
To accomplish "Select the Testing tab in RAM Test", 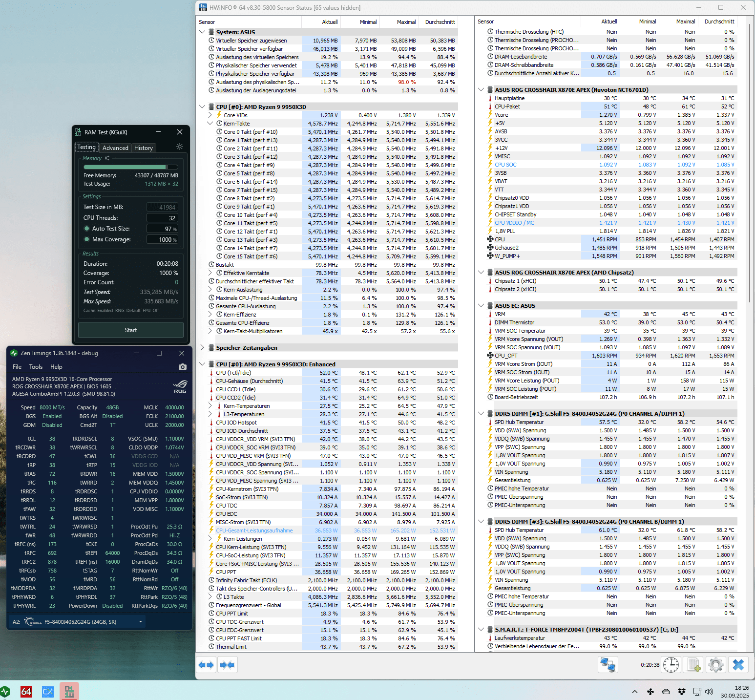I will (86, 147).
